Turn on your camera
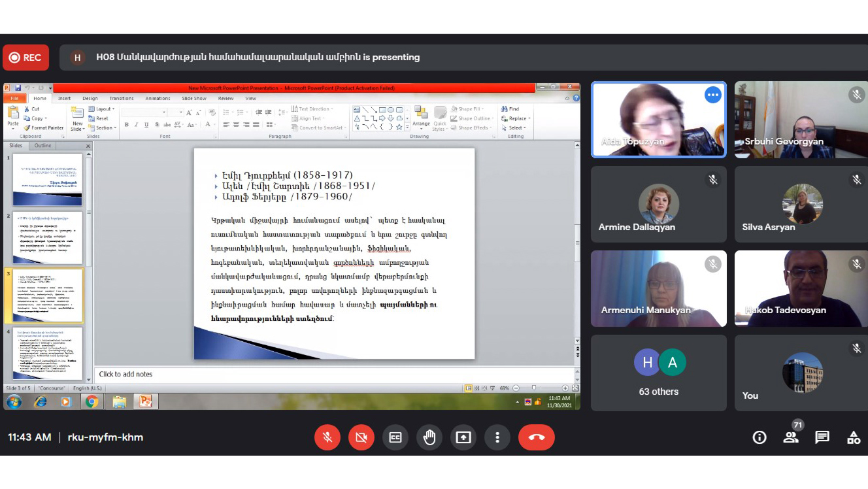Image resolution: width=868 pixels, height=489 pixels. click(361, 437)
